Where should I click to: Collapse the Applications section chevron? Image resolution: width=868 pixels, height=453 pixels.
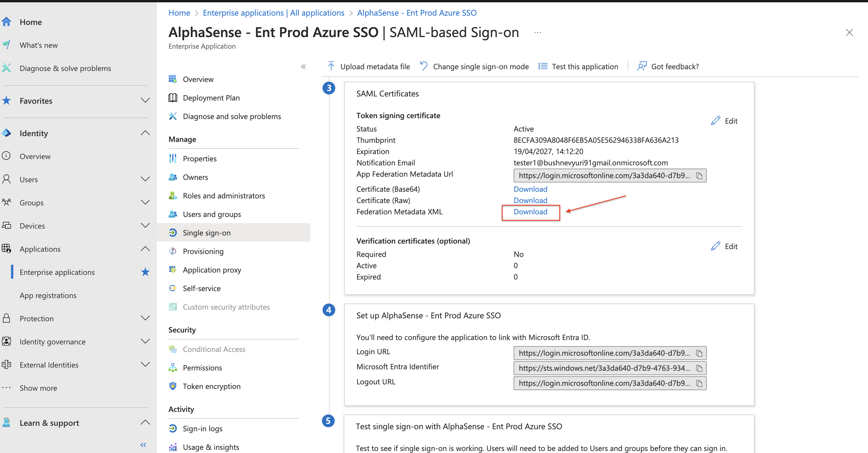145,249
